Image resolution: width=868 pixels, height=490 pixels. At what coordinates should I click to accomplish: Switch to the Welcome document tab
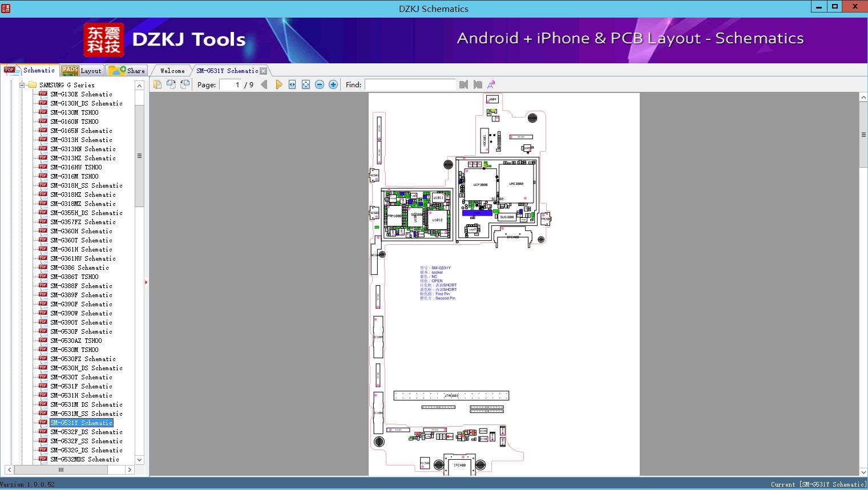172,71
